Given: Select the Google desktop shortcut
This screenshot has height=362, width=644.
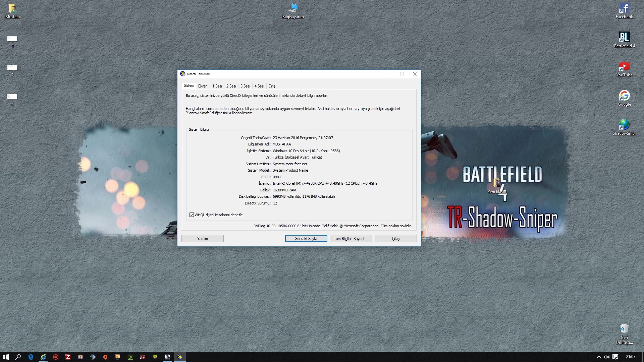Looking at the screenshot, I should pyautogui.click(x=624, y=98).
